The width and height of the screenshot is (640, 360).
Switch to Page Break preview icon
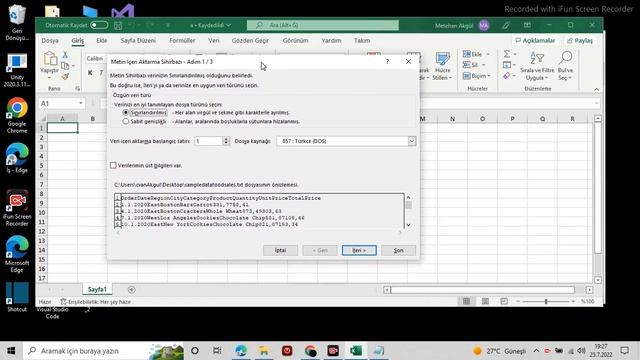(x=504, y=301)
